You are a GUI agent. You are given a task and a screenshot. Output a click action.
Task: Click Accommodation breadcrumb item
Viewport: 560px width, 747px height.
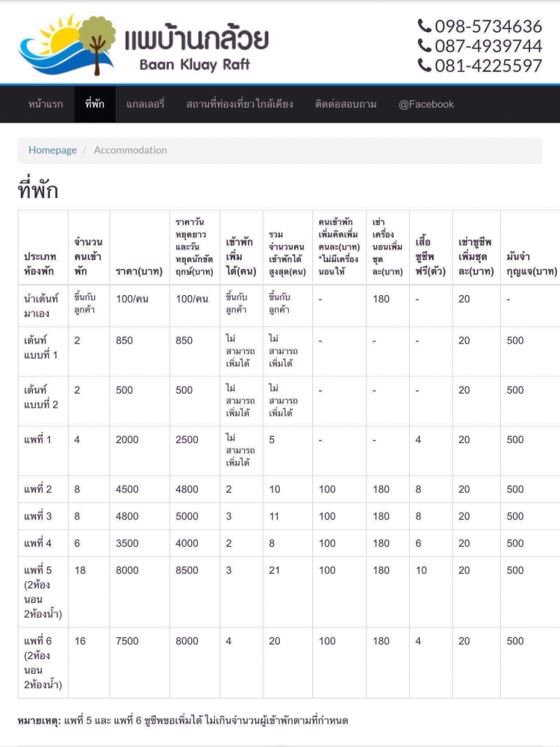(x=130, y=150)
